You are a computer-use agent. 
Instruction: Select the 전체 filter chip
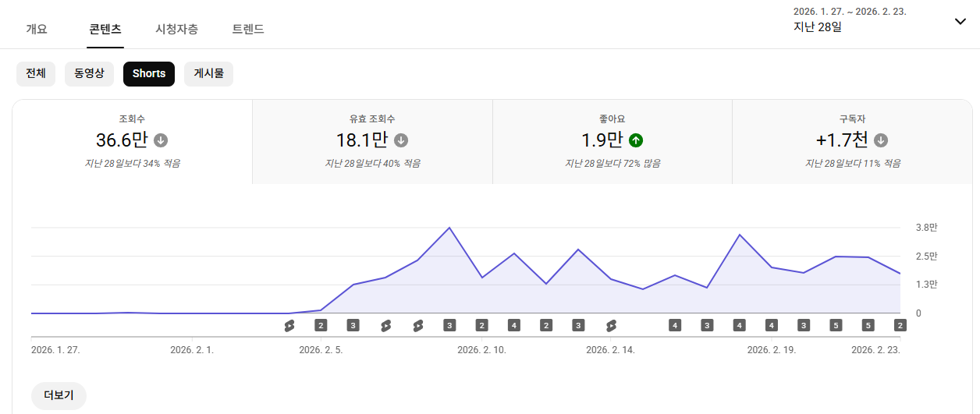click(36, 74)
